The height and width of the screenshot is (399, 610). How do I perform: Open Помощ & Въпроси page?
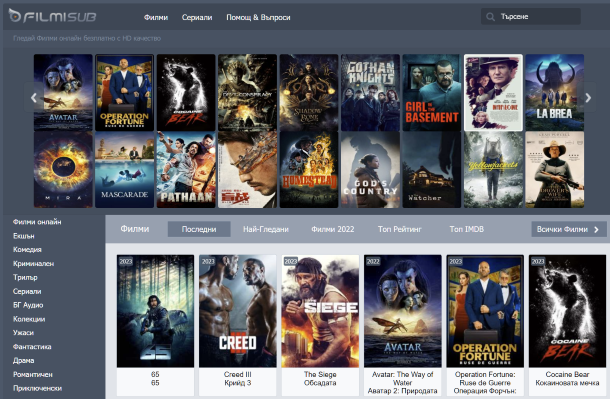click(258, 18)
